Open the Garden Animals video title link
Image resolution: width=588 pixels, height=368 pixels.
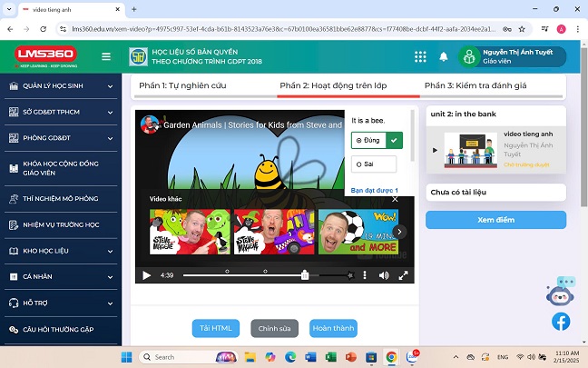click(x=252, y=124)
